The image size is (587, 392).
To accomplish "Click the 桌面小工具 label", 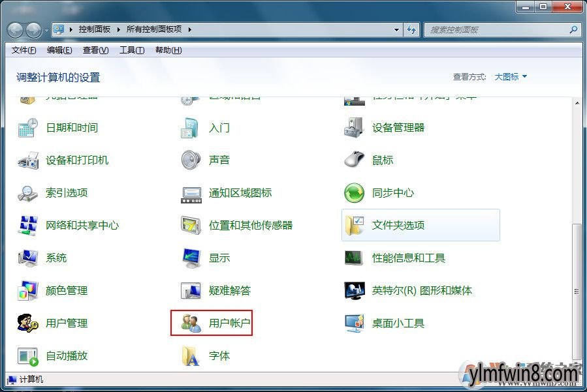I will pos(398,323).
